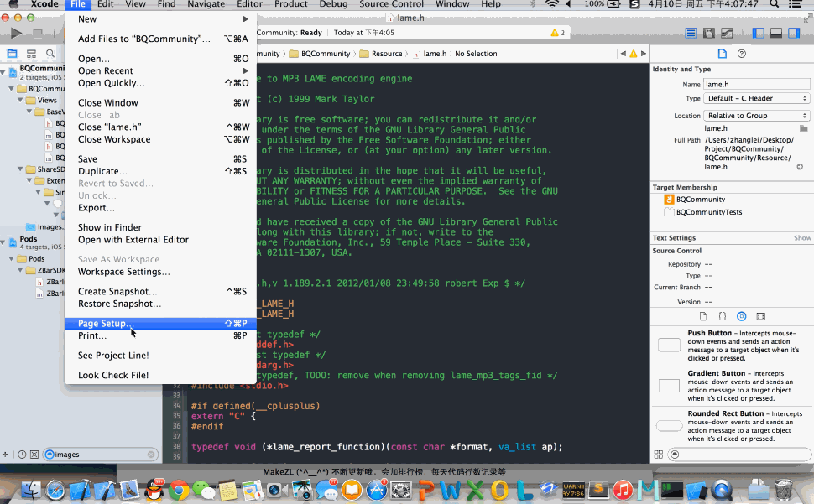814x504 pixels.
Task: Hide the Navigator panel
Action: (x=756, y=32)
